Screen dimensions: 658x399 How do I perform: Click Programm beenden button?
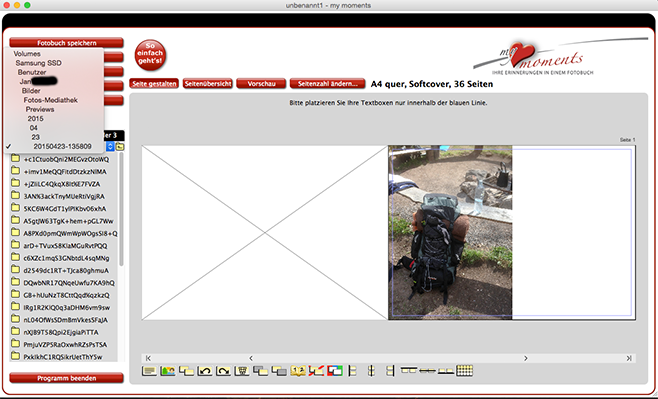(x=66, y=378)
